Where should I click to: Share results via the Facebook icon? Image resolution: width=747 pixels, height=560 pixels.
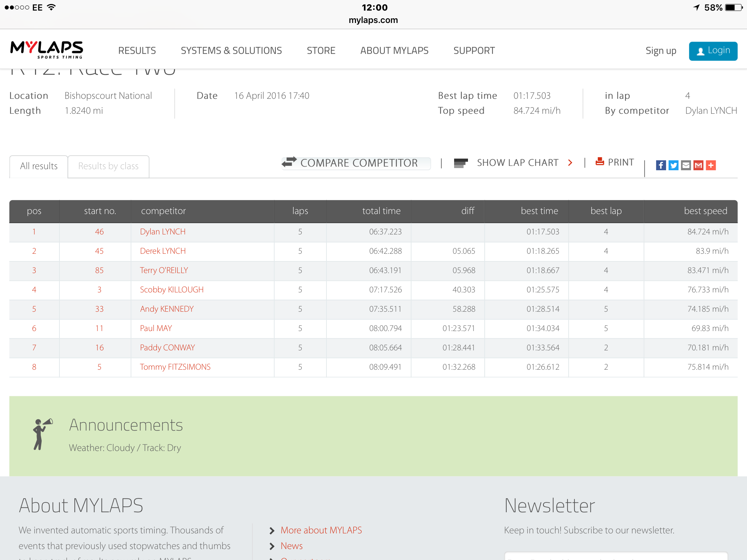661,165
